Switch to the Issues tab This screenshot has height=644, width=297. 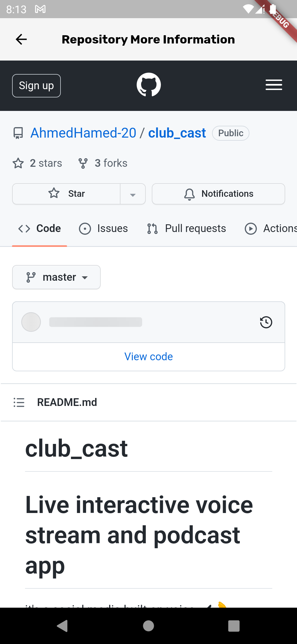pos(103,228)
